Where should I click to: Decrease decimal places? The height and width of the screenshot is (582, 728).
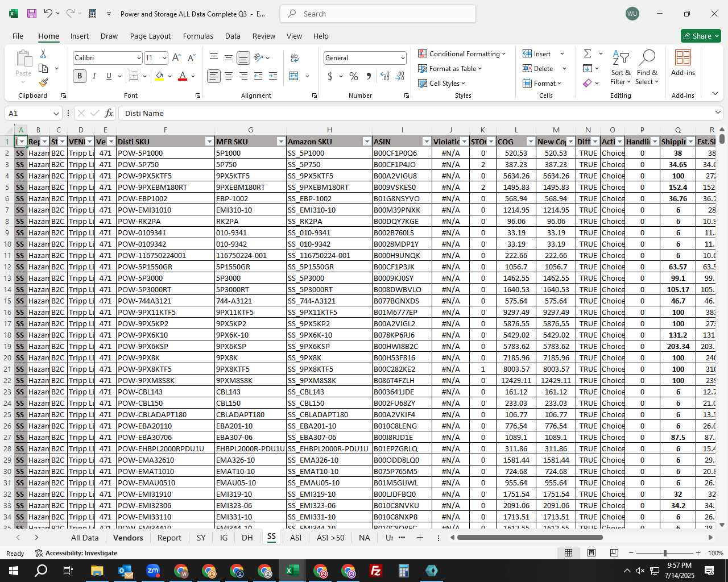(x=400, y=76)
